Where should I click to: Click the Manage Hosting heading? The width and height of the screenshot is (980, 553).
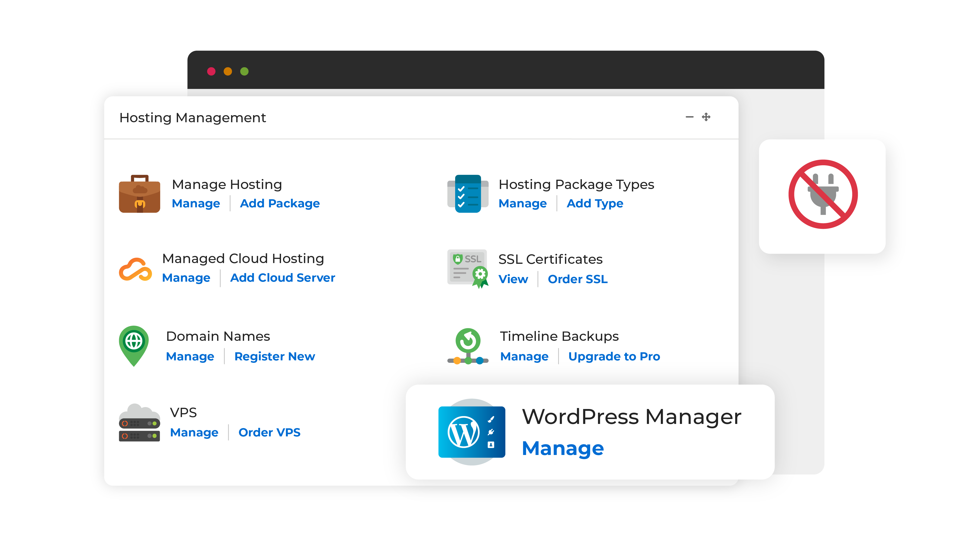[227, 185]
